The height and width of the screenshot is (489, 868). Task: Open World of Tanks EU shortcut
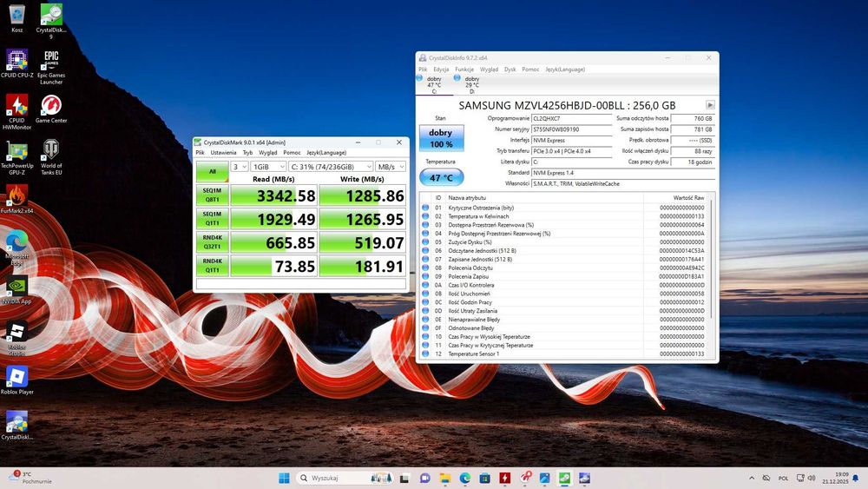(x=51, y=157)
